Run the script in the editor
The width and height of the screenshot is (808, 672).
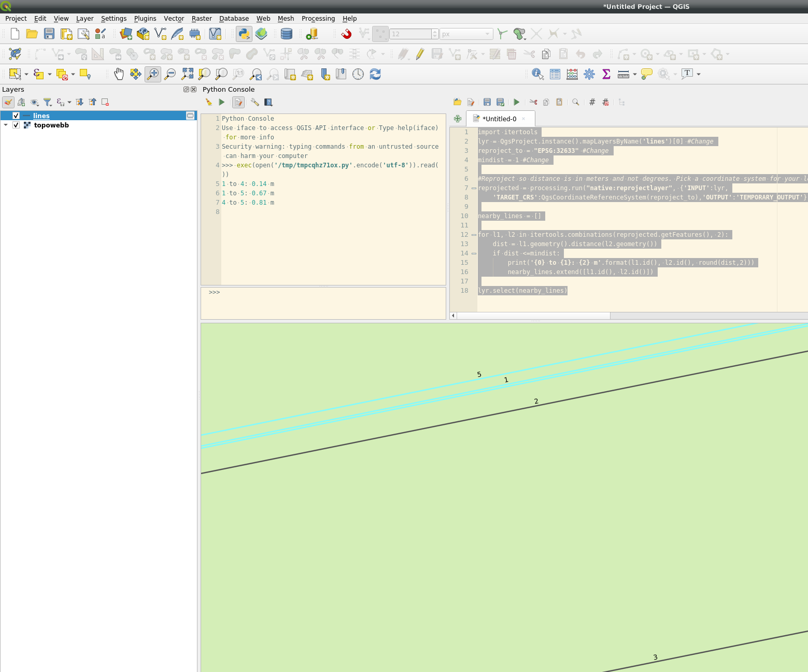(x=516, y=102)
